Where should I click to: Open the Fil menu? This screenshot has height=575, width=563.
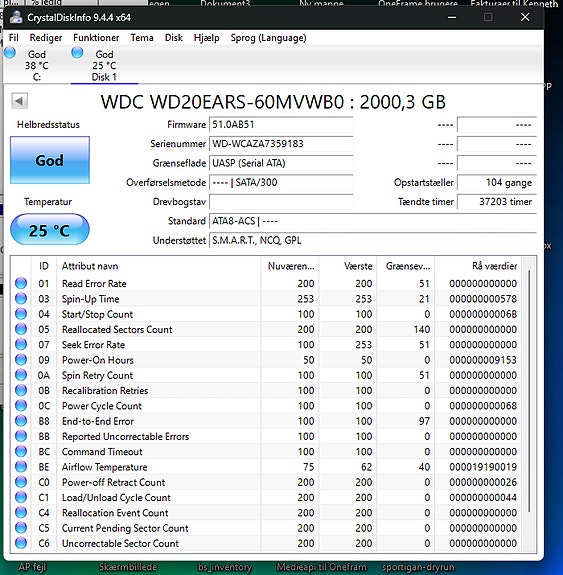14,38
